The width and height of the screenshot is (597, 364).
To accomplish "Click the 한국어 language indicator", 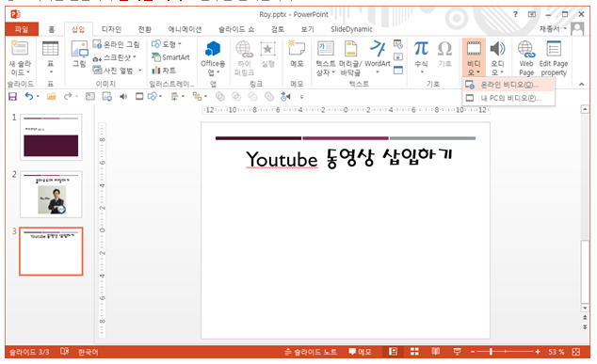I will pyautogui.click(x=88, y=352).
